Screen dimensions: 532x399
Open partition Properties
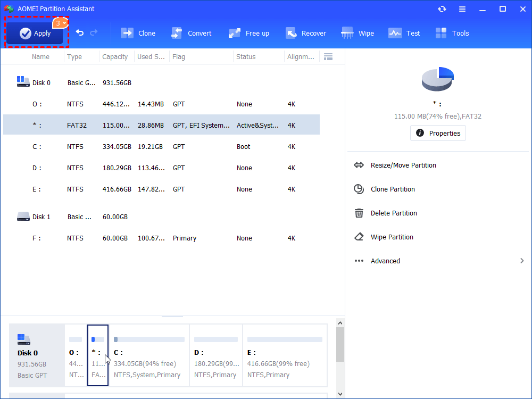[438, 133]
